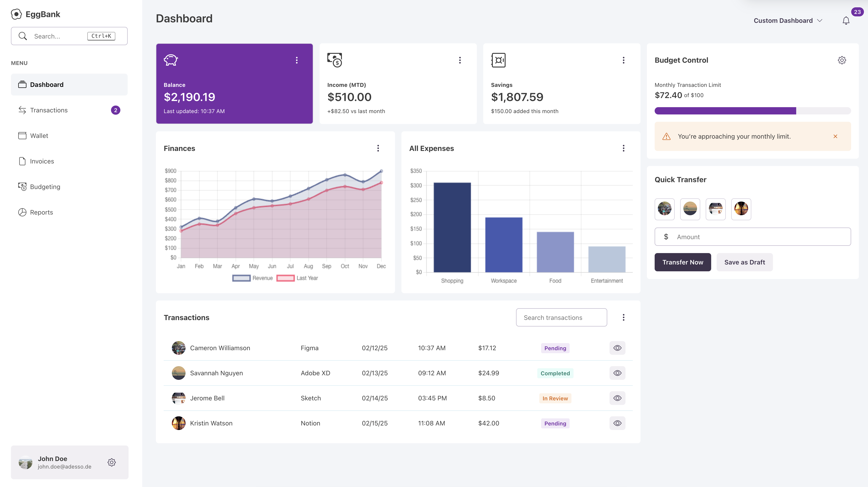Click the monthly transaction limit progress bar
This screenshot has width=868, height=487.
pos(752,111)
